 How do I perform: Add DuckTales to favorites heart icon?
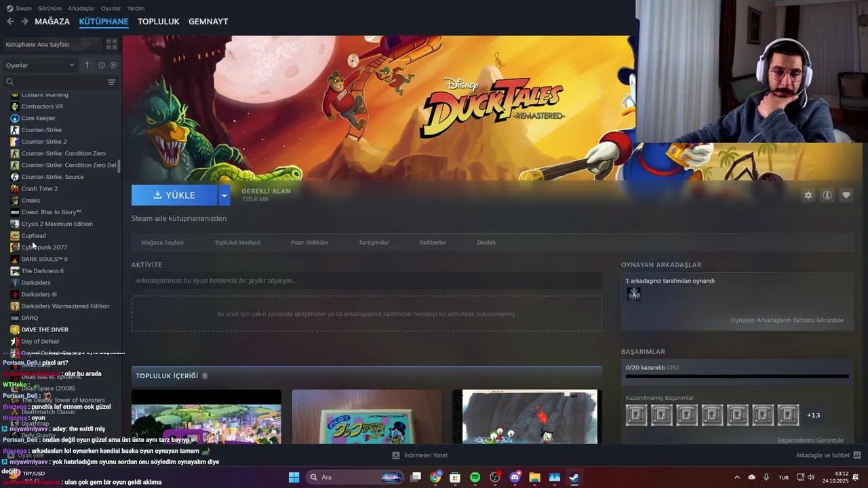pyautogui.click(x=846, y=195)
